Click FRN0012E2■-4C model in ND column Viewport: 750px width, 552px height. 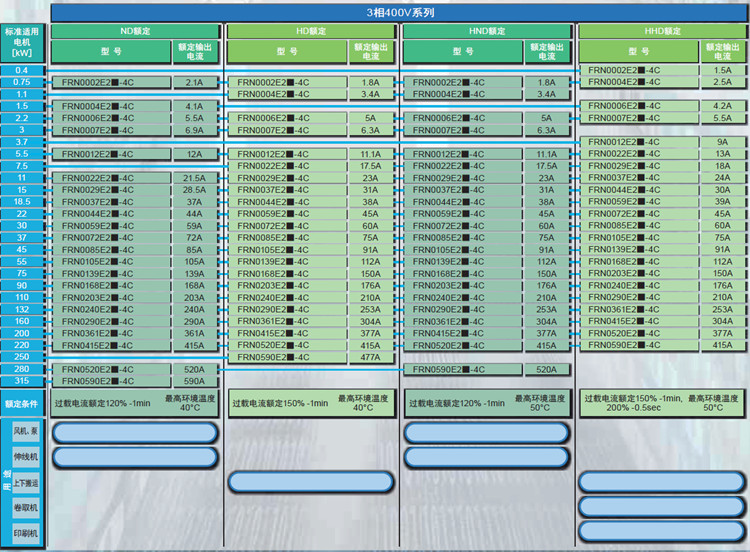point(111,154)
